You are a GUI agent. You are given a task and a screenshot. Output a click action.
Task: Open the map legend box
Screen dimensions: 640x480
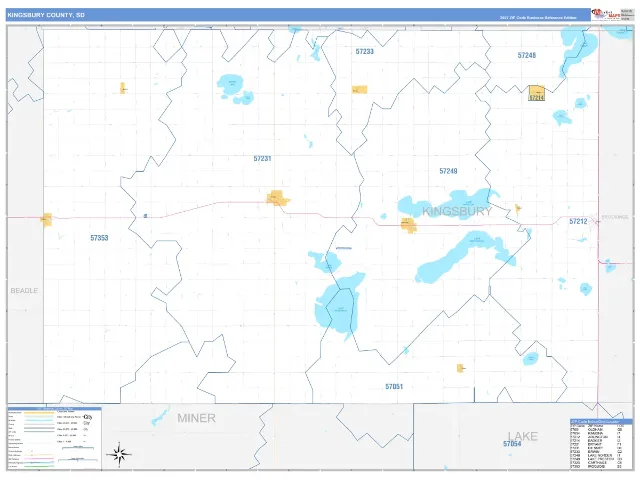(54, 438)
